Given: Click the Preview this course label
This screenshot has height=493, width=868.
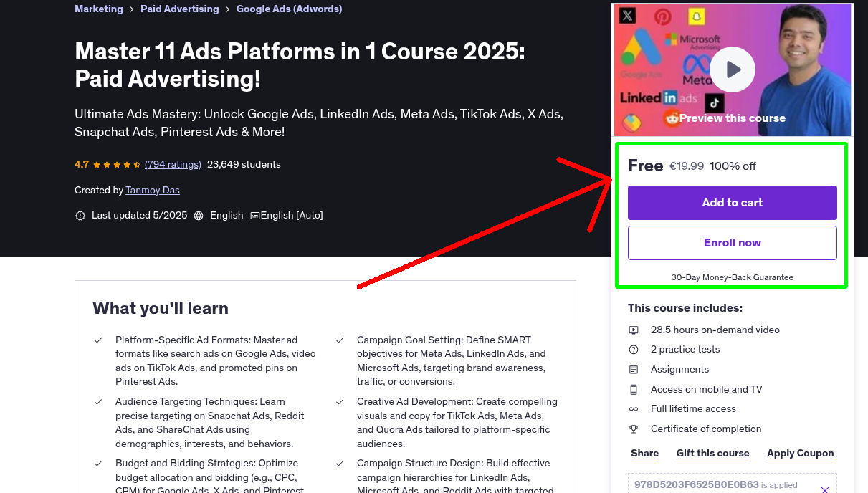Looking at the screenshot, I should (x=733, y=118).
